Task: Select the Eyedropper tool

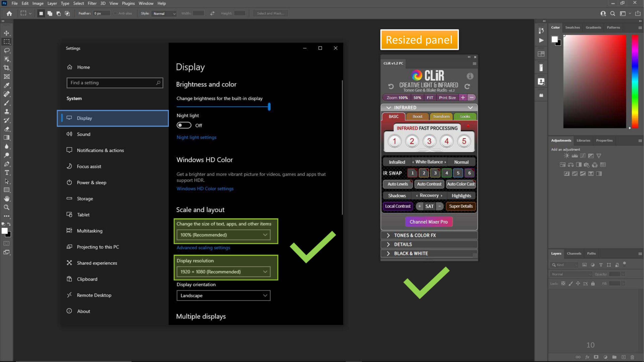Action: click(x=7, y=85)
